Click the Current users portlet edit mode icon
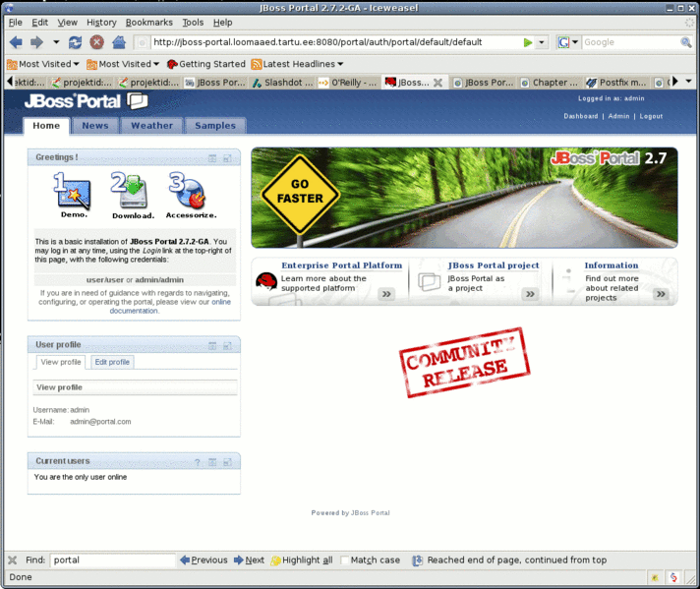The height and width of the screenshot is (589, 700). tap(212, 462)
